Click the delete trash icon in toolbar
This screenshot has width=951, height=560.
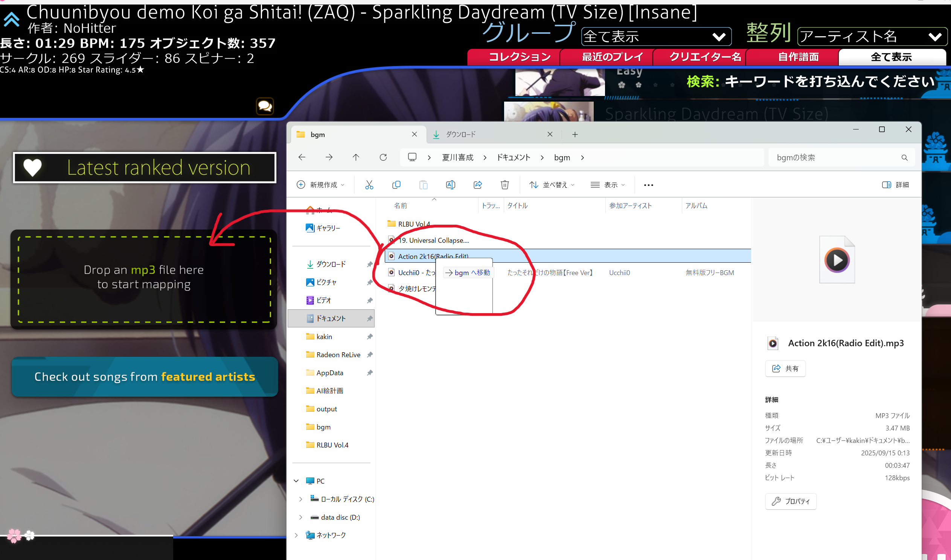(x=505, y=185)
